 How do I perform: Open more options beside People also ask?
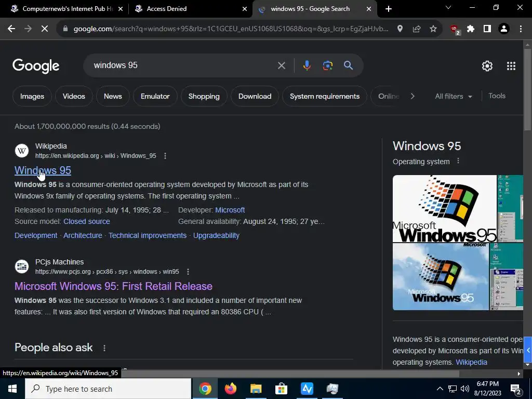coord(104,348)
